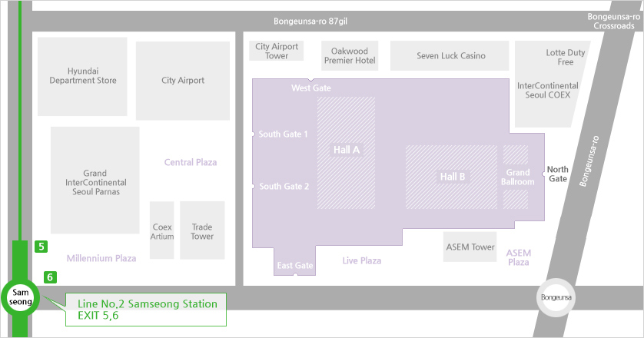This screenshot has height=338, width=644.
Task: Click the Grand InterContinental Seoul Parnas block
Action: coord(95,181)
